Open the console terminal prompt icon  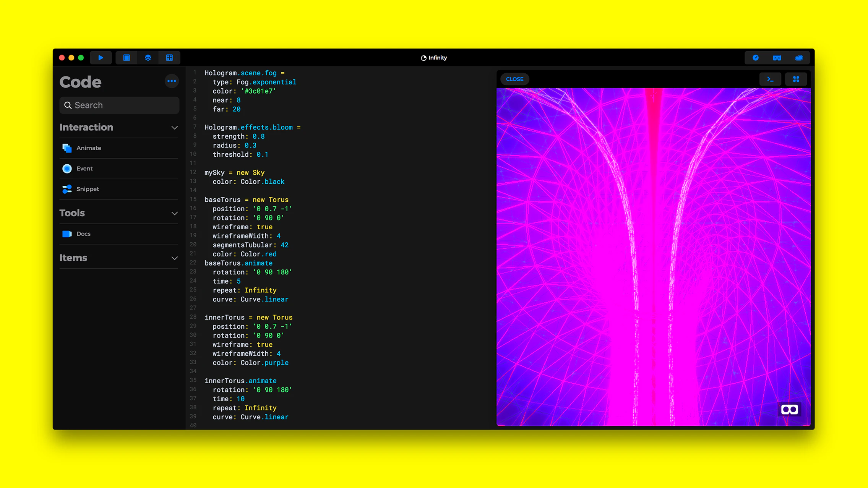770,79
